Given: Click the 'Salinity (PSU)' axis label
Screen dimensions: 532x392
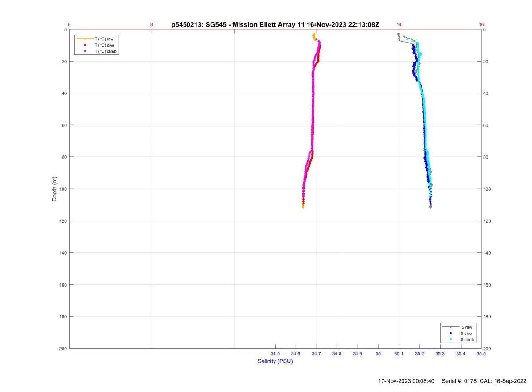Looking at the screenshot, I should (x=275, y=361).
